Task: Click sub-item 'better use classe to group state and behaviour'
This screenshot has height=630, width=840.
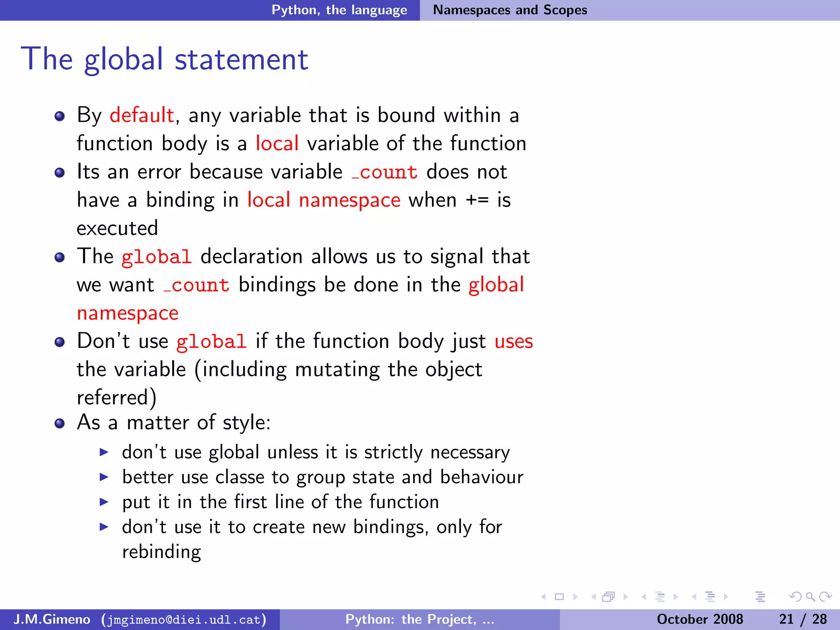Action: tap(323, 477)
